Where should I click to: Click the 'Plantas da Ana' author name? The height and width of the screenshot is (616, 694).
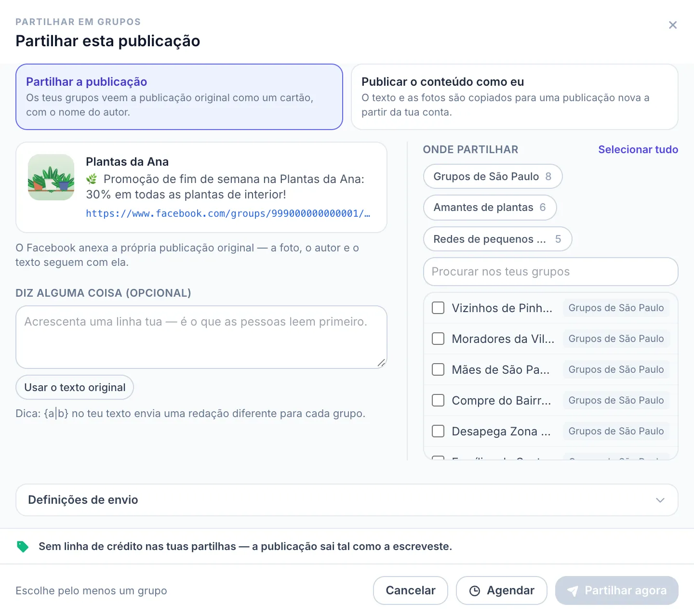(127, 162)
